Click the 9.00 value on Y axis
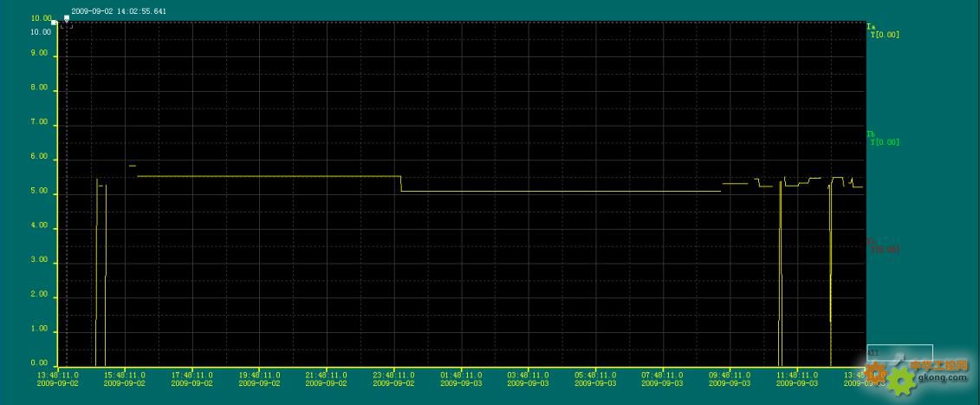Image resolution: width=980 pixels, height=405 pixels. 39,54
